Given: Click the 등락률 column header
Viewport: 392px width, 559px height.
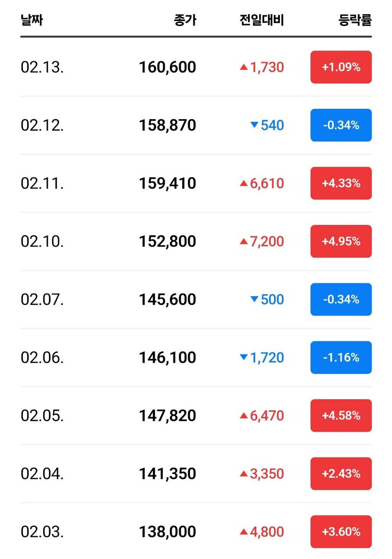Looking at the screenshot, I should click(x=355, y=20).
